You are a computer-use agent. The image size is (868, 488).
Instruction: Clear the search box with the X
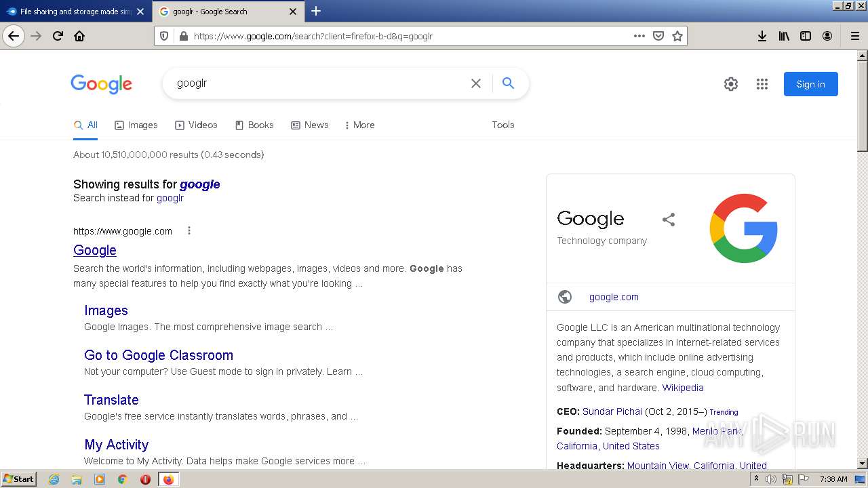(476, 83)
